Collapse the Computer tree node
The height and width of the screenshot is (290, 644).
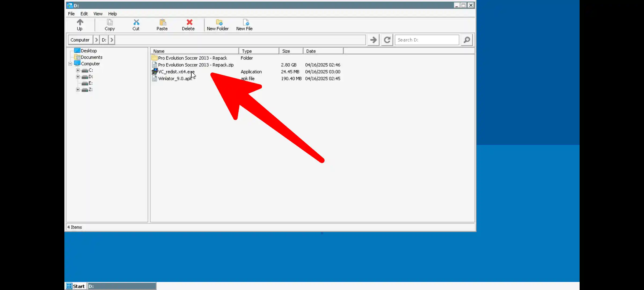click(x=70, y=64)
